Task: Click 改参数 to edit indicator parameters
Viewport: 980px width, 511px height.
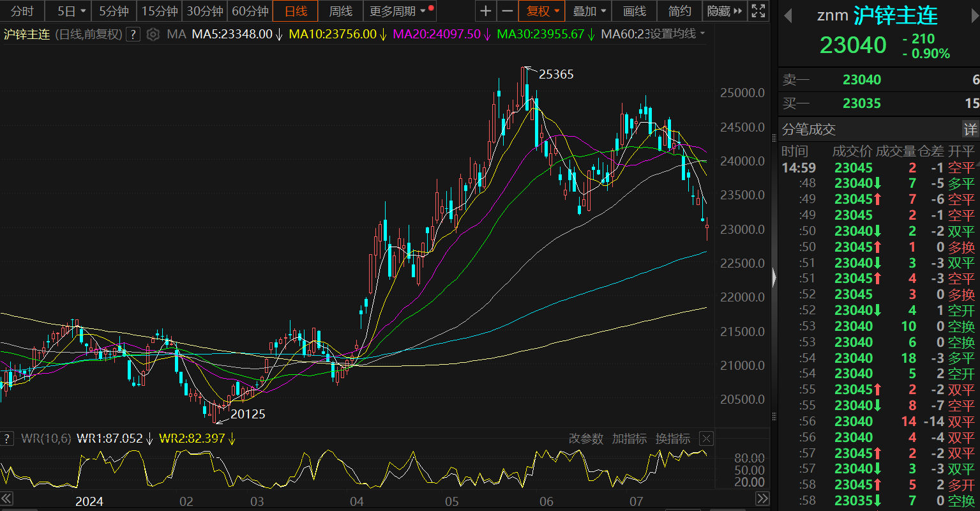Action: (585, 438)
